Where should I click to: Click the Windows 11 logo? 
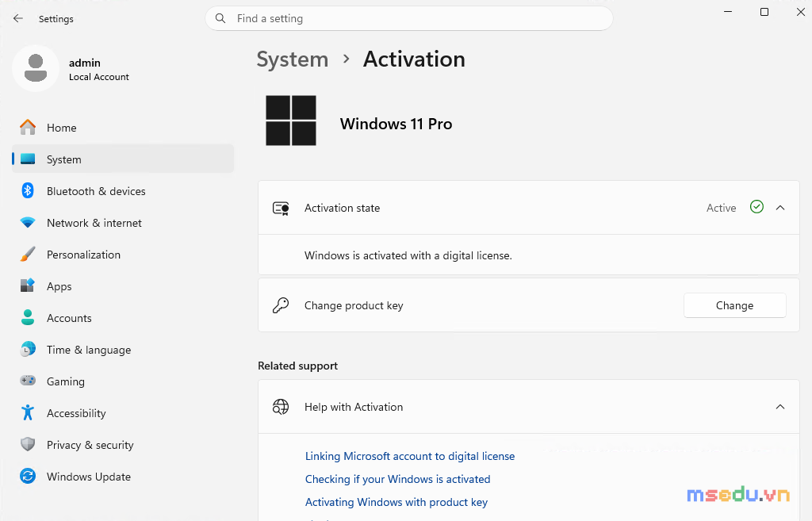[x=291, y=121]
